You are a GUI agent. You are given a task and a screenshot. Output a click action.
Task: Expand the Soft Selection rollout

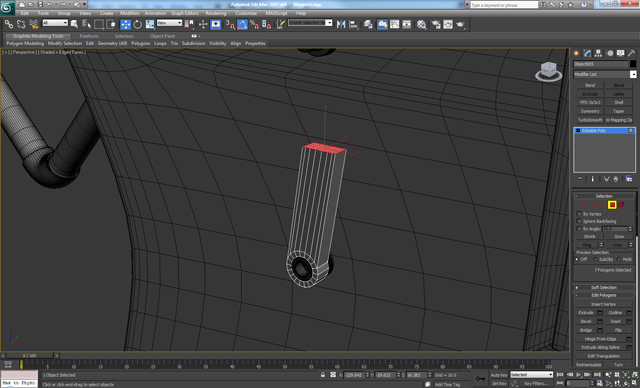tap(604, 287)
